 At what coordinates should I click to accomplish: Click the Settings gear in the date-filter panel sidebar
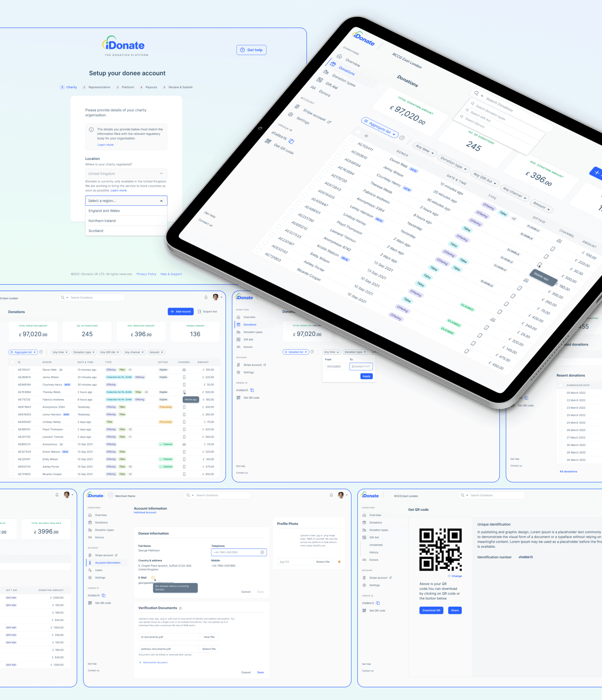click(238, 372)
